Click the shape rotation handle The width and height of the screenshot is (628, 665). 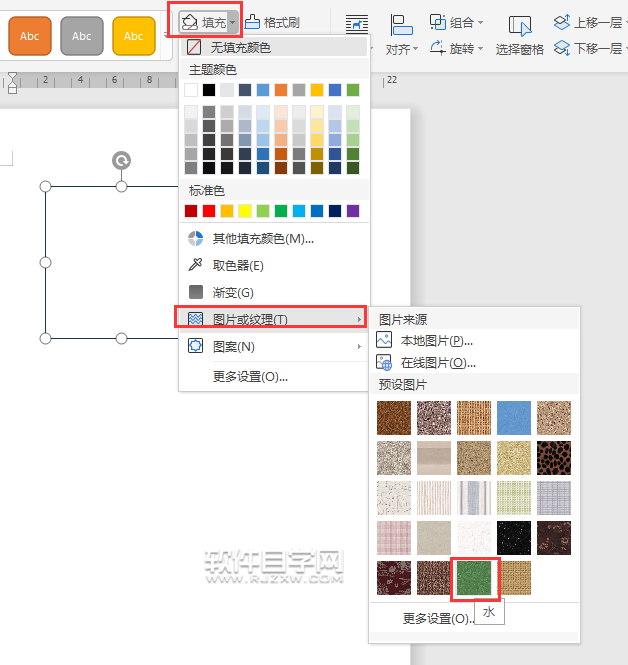point(121,161)
